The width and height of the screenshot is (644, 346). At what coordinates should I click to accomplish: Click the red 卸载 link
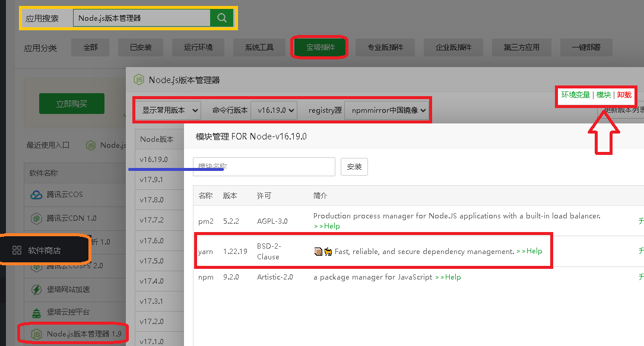(624, 95)
